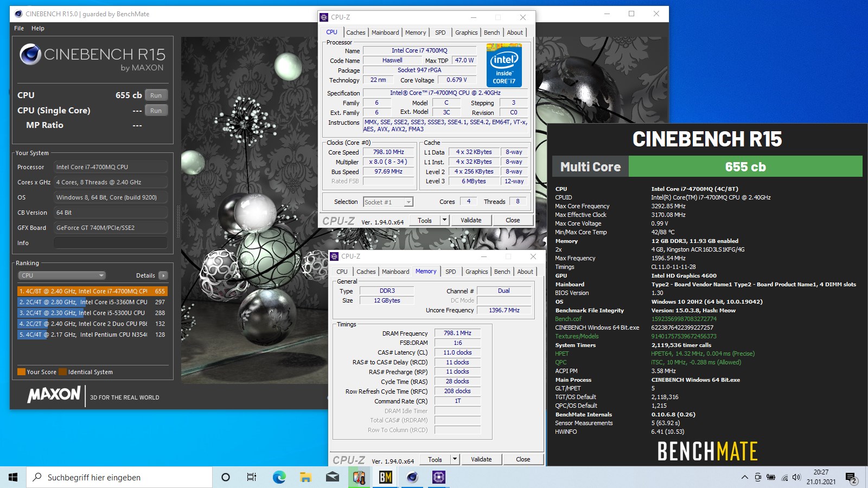Switch to SPD tab in top CPU-Z window

(441, 33)
